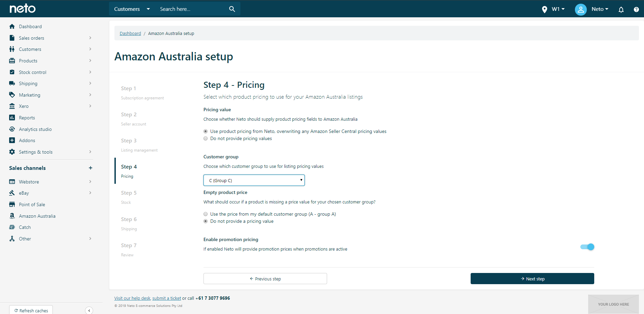Open the W1 warehouse dropdown
Viewport: 644px width, 314px height.
(x=558, y=9)
